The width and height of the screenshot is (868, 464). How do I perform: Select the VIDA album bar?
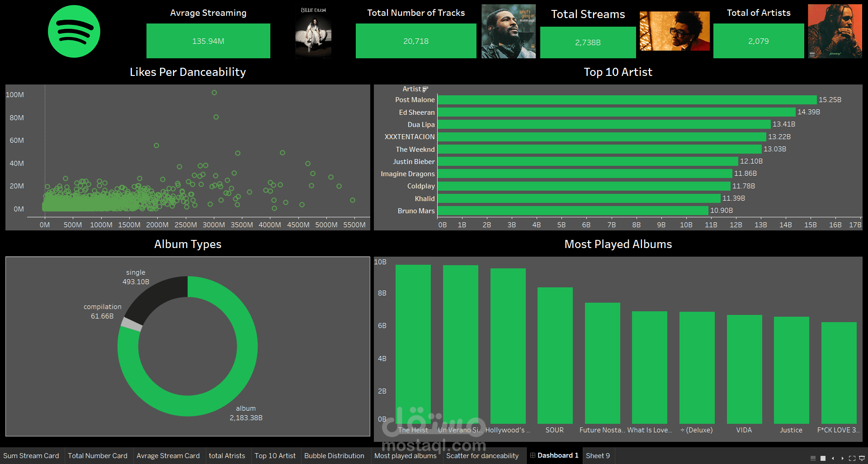[745, 370]
